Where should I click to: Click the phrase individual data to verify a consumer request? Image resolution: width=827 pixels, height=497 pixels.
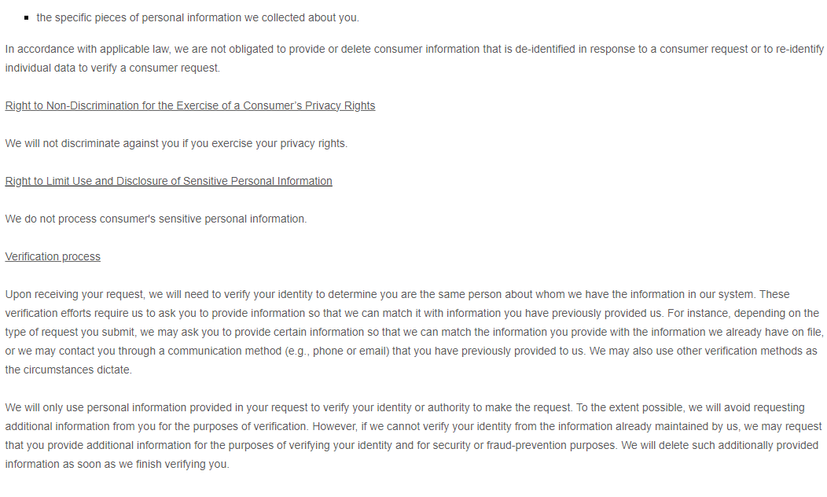(112, 68)
